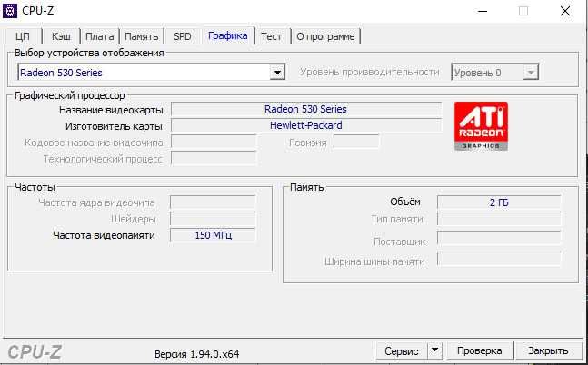Click the ATI Radeon Graphics logo

click(481, 126)
